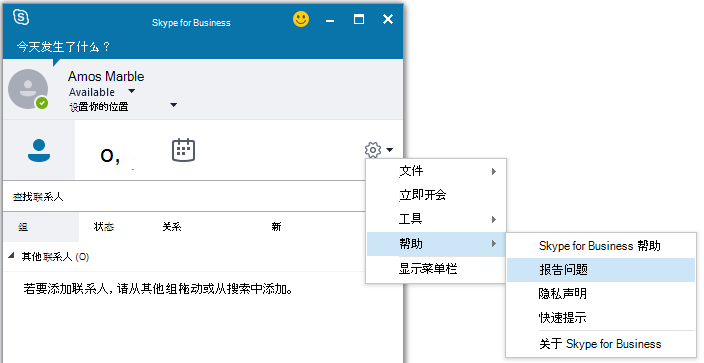The image size is (704, 363).
Task: Minimize the Skype for Business window
Action: pos(330,20)
